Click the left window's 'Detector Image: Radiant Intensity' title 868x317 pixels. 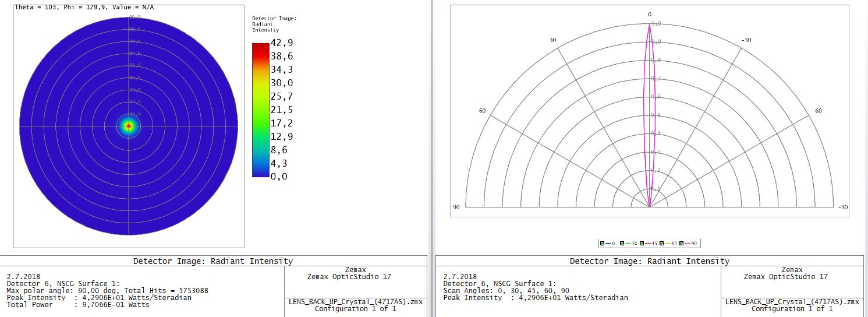(x=213, y=261)
